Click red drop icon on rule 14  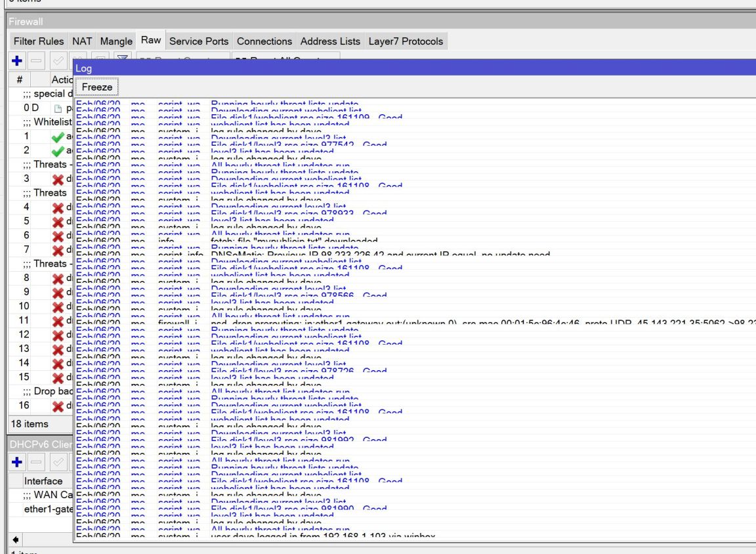tap(58, 364)
